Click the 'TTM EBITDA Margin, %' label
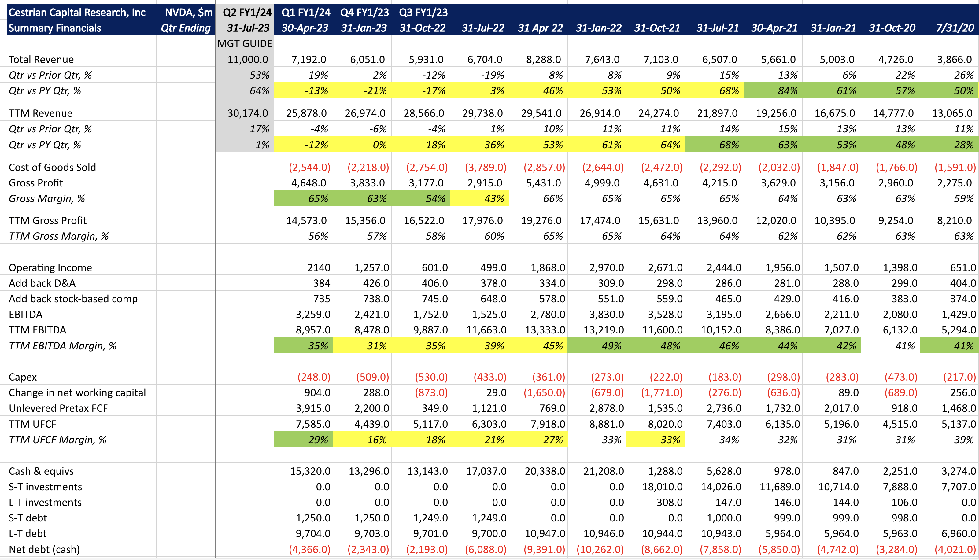Image resolution: width=979 pixels, height=560 pixels. point(62,346)
